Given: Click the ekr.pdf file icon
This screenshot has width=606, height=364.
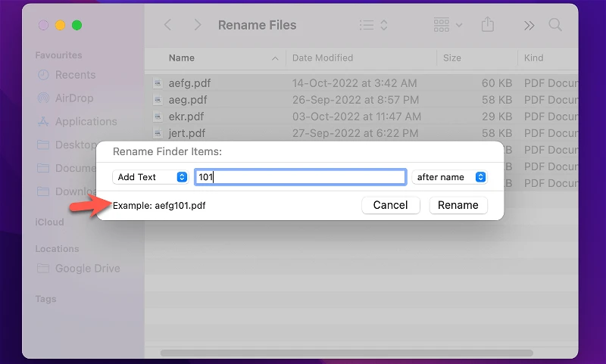Looking at the screenshot, I should pos(158,117).
